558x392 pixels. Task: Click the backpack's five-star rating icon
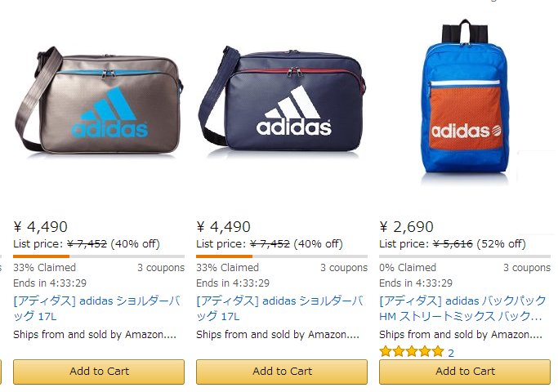tap(412, 352)
